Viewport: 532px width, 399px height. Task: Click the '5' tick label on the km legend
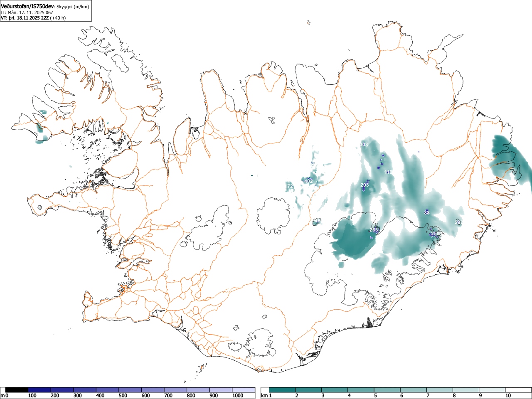[x=375, y=396]
